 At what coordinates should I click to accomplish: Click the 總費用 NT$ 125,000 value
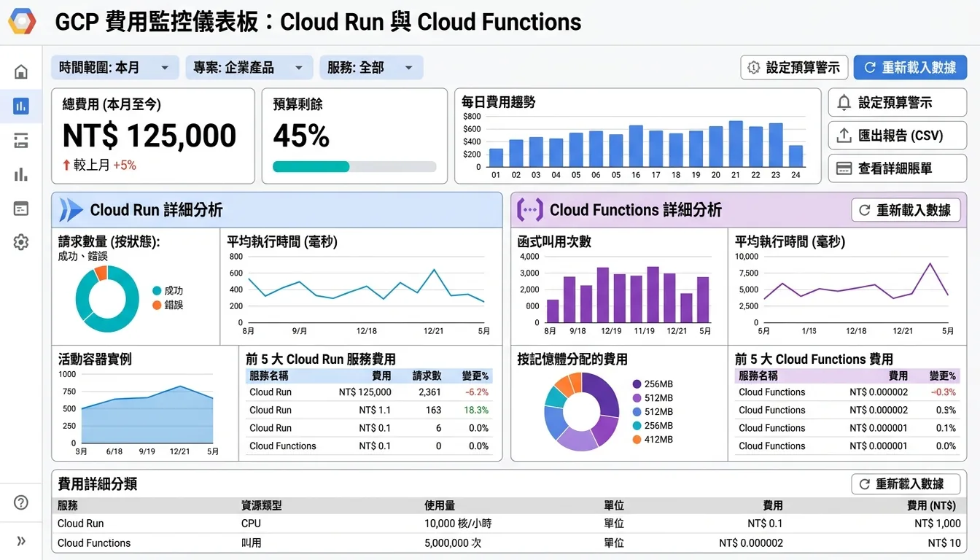pos(149,136)
